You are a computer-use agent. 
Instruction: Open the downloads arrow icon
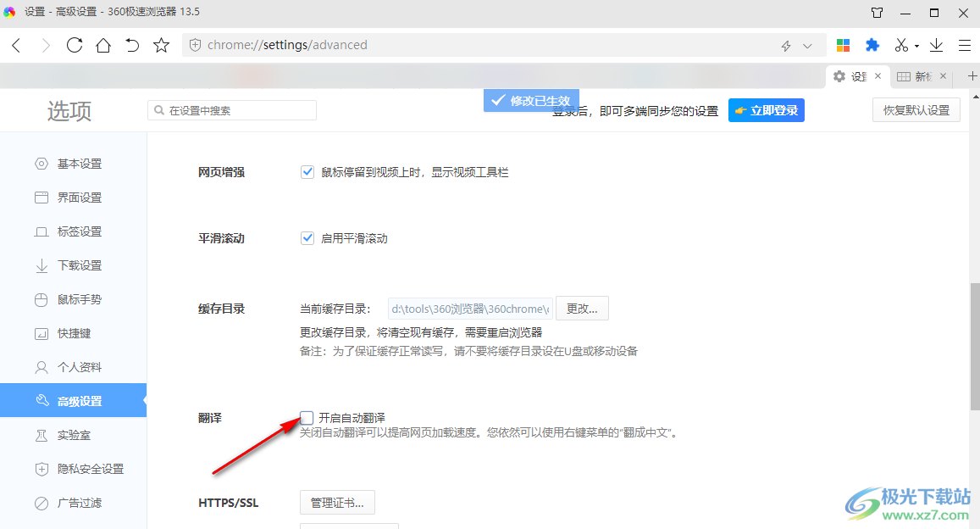tap(936, 45)
